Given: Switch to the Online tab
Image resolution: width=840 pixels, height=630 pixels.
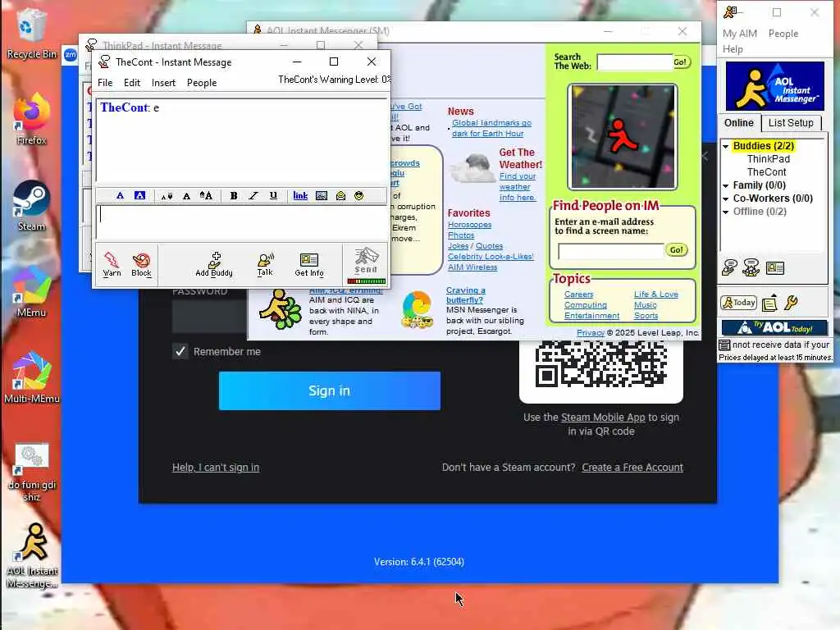Looking at the screenshot, I should point(739,123).
